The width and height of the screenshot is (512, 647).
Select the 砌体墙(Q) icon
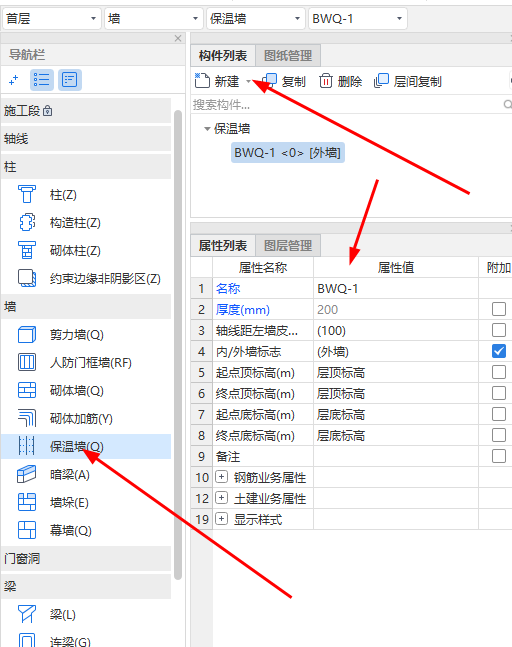pyautogui.click(x=27, y=390)
